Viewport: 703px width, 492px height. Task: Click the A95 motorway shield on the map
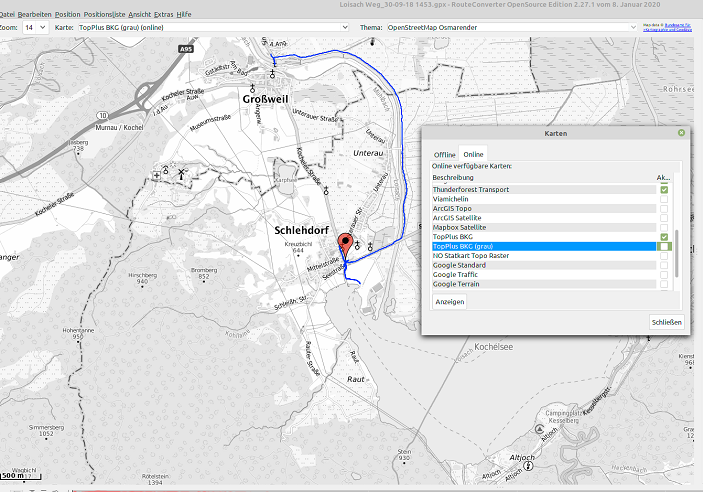click(187, 48)
